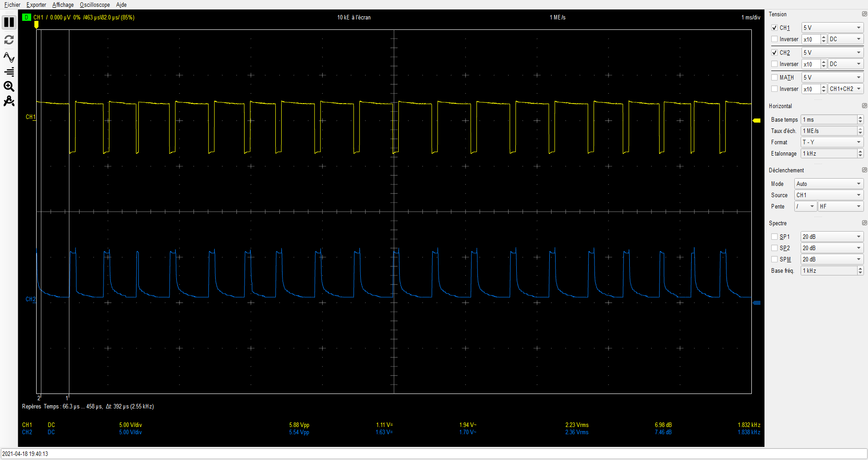Undock the Spectre panel

click(864, 223)
